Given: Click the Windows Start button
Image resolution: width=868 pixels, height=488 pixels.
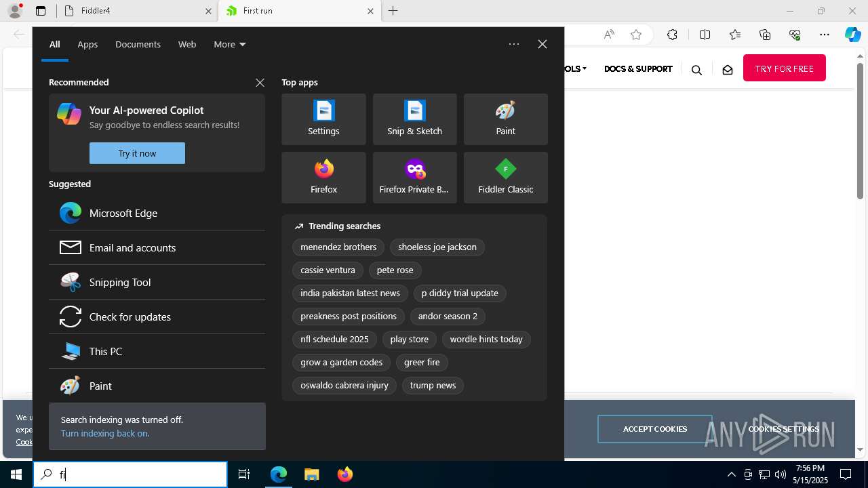Looking at the screenshot, I should [x=16, y=474].
